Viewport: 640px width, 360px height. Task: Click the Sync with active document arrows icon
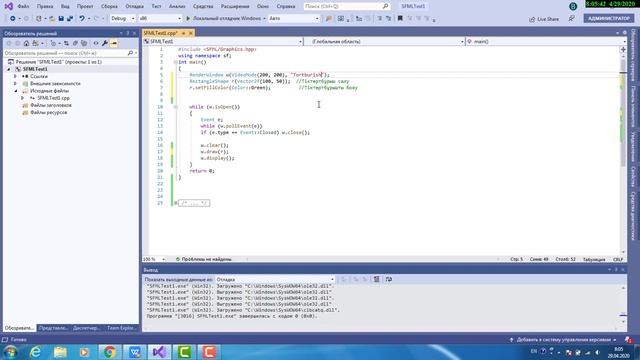[x=66, y=43]
